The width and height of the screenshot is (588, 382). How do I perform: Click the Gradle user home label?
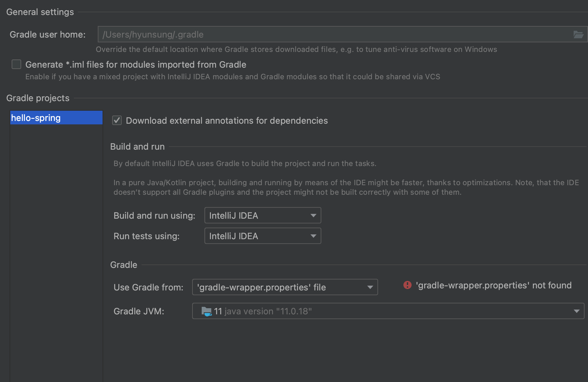tap(48, 35)
